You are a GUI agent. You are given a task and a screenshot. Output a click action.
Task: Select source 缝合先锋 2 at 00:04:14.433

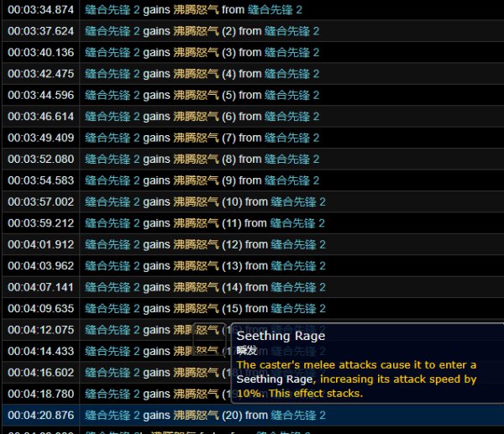click(113, 351)
